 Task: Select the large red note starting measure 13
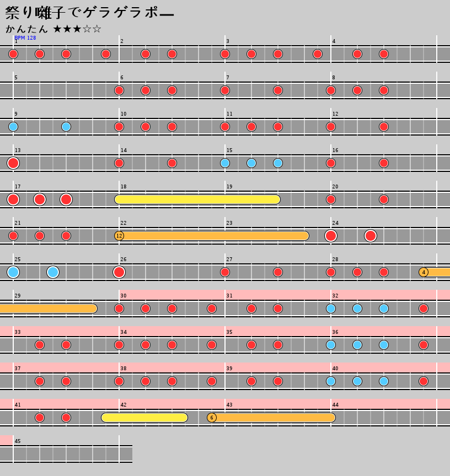click(13, 163)
